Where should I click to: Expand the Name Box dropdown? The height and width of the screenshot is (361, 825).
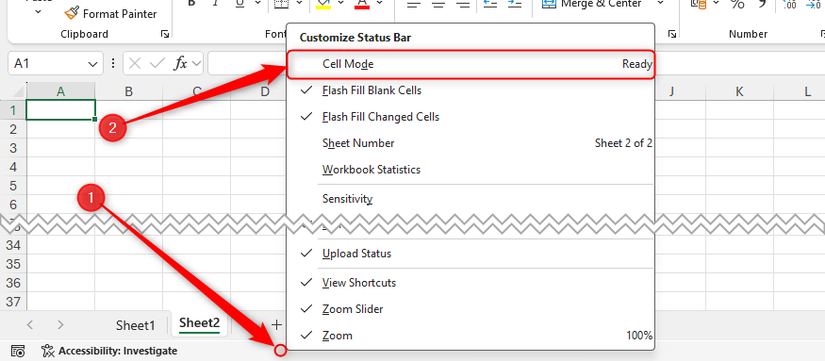[93, 64]
